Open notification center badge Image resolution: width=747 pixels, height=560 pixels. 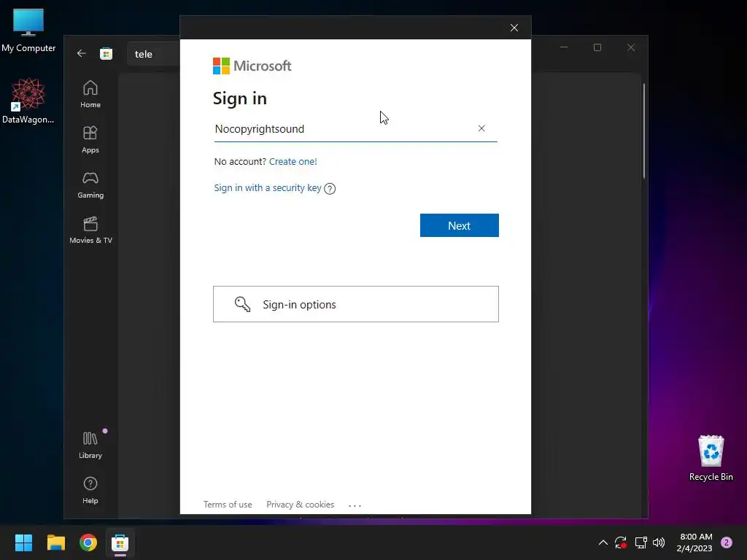pyautogui.click(x=727, y=542)
